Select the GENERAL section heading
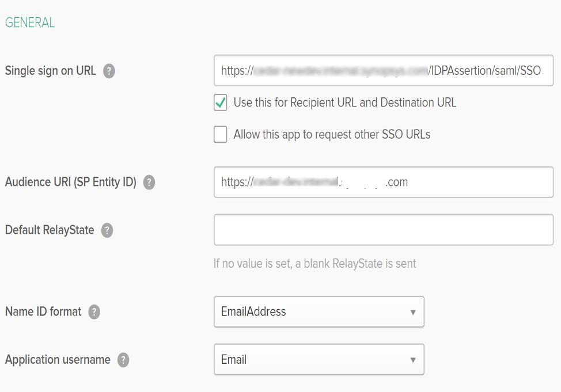The height and width of the screenshot is (392, 561). click(30, 22)
